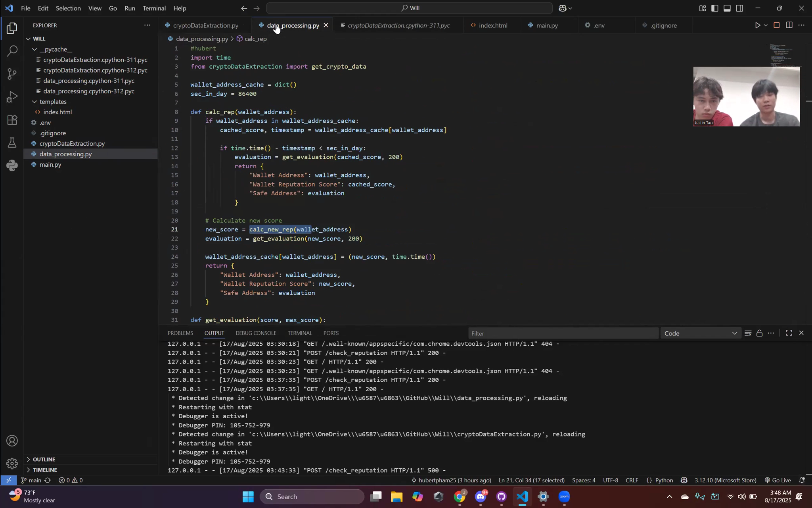The width and height of the screenshot is (812, 508).
Task: Open the Code output channel dropdown
Action: 701,333
